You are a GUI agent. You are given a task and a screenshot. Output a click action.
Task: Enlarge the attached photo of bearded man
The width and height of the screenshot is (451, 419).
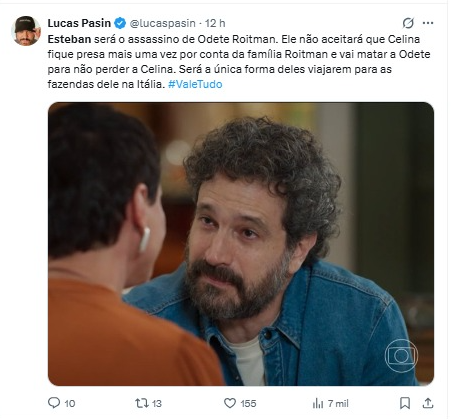pyautogui.click(x=241, y=244)
